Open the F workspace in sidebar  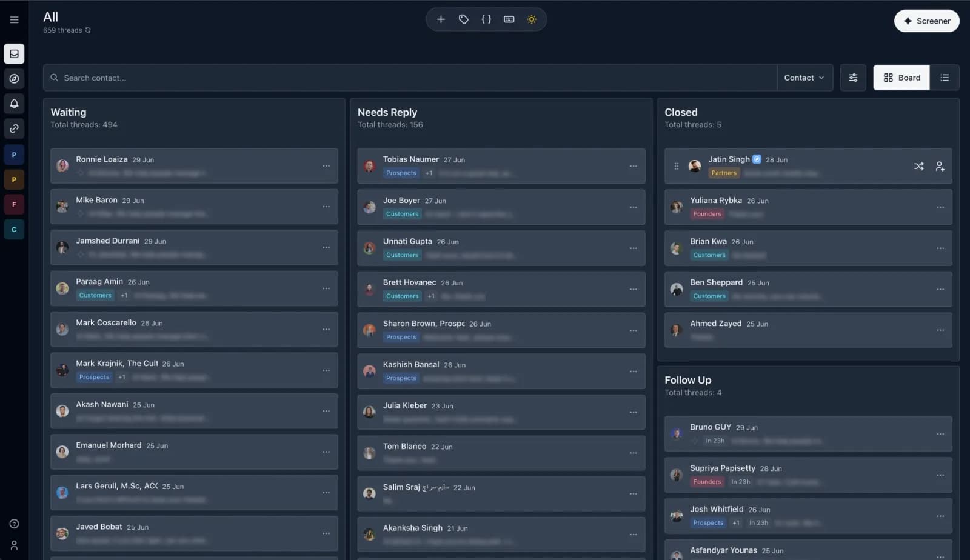tap(14, 205)
